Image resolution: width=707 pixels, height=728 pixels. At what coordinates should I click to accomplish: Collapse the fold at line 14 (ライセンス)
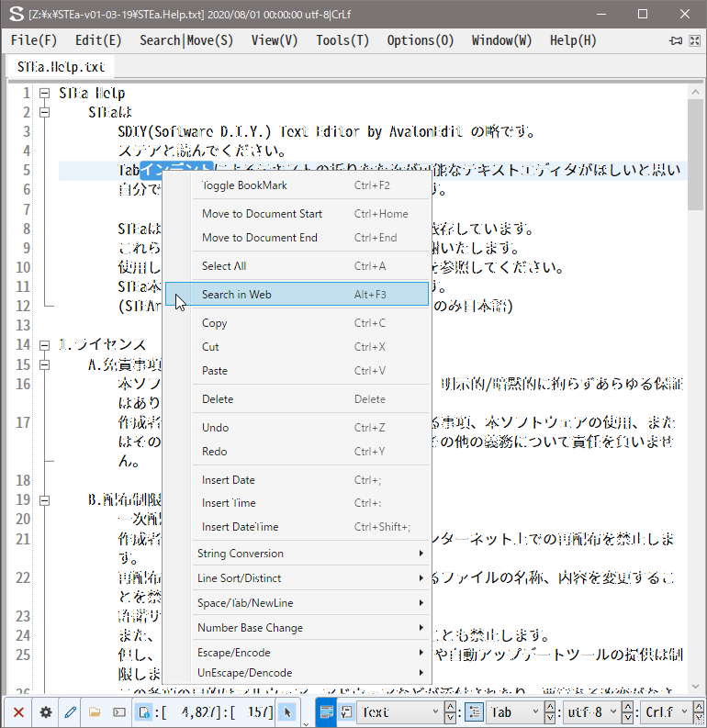point(45,345)
